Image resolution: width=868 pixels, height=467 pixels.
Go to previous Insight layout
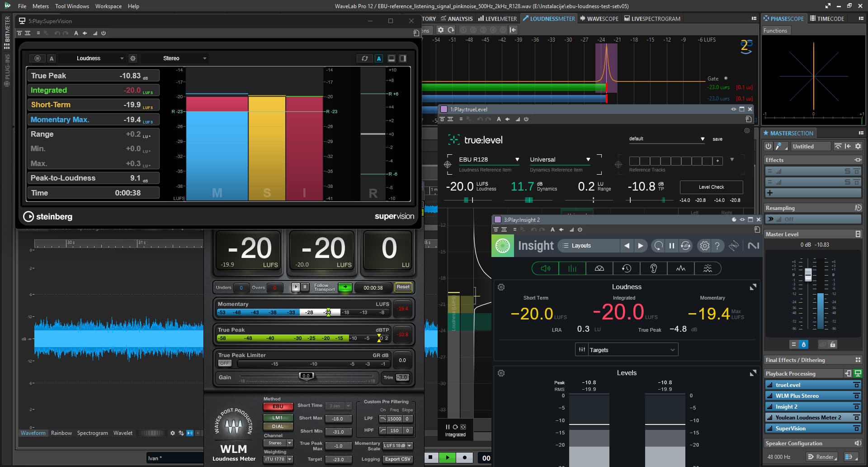627,246
